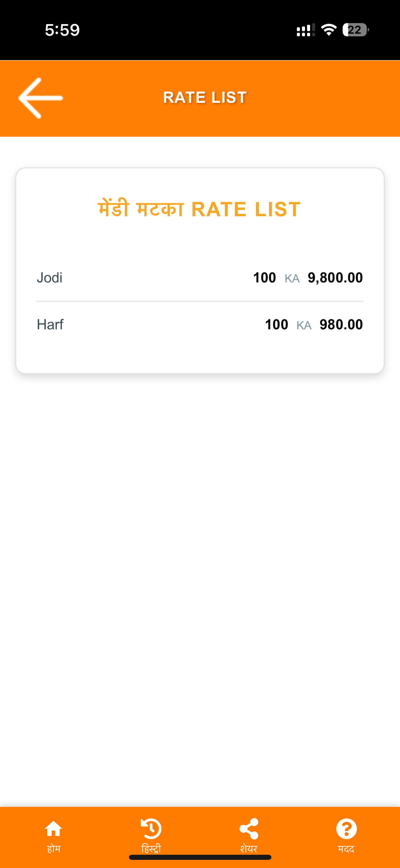Tap the cellular signal bars icon
This screenshot has height=868, width=400.
pos(305,30)
